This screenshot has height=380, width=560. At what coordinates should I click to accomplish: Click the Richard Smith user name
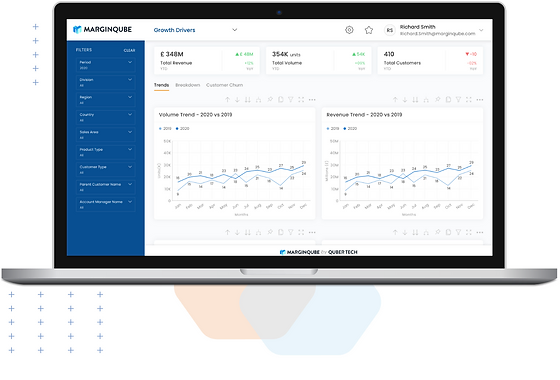point(418,27)
